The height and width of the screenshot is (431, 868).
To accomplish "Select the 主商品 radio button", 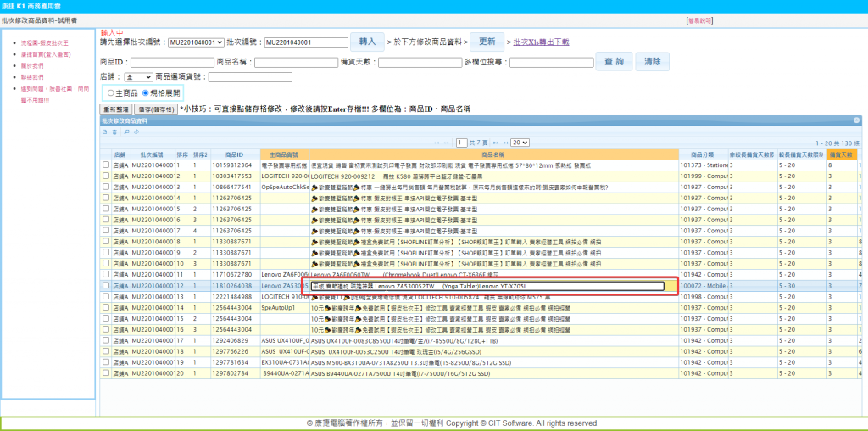I will [111, 92].
